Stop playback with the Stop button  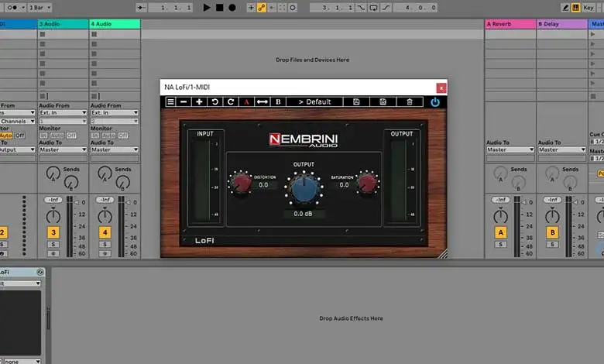220,7
